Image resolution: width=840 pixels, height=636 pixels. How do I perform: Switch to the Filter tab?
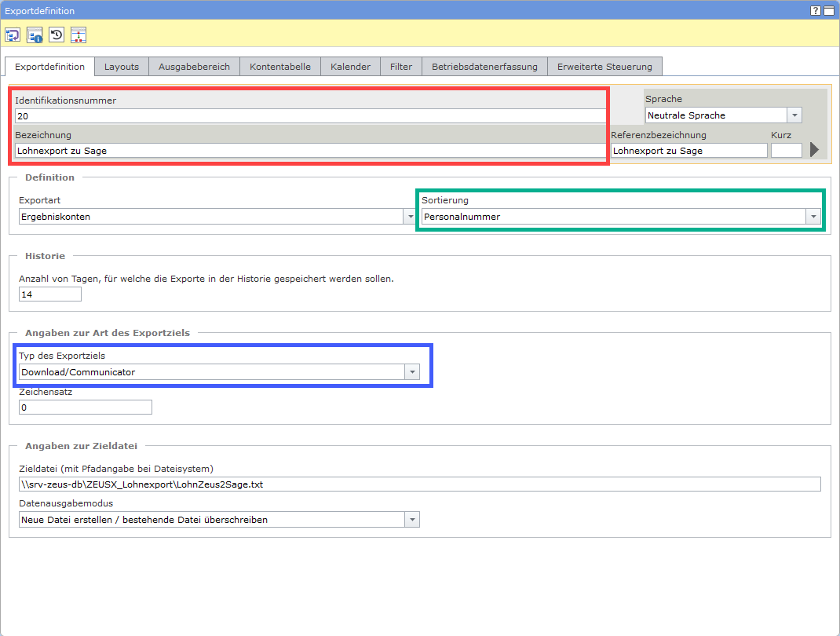click(401, 67)
